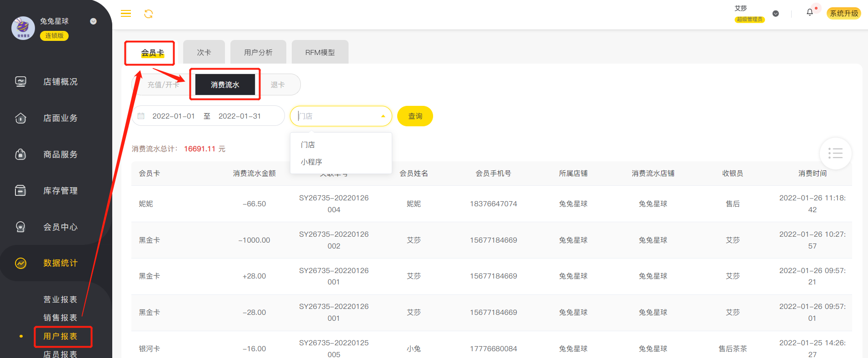Toggle the hamburger menu icon
This screenshot has height=358, width=868.
point(126,14)
